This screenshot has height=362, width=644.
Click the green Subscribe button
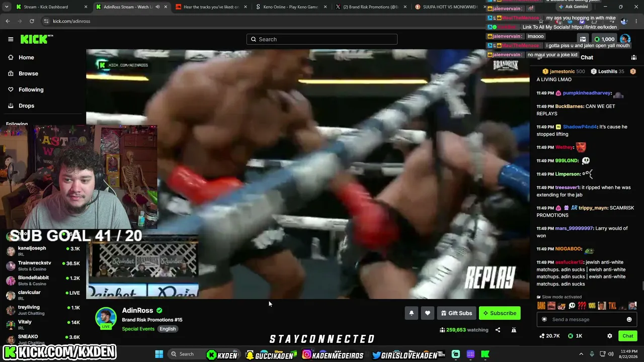[x=500, y=313]
